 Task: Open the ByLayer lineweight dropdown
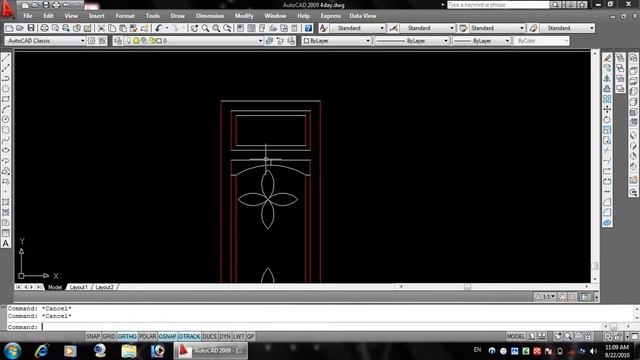pos(482,41)
